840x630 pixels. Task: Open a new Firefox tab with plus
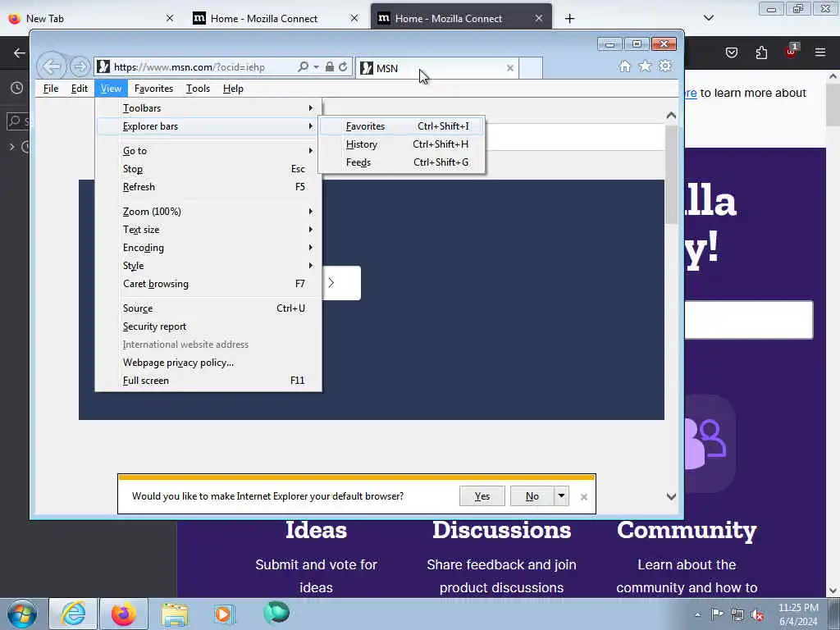569,19
